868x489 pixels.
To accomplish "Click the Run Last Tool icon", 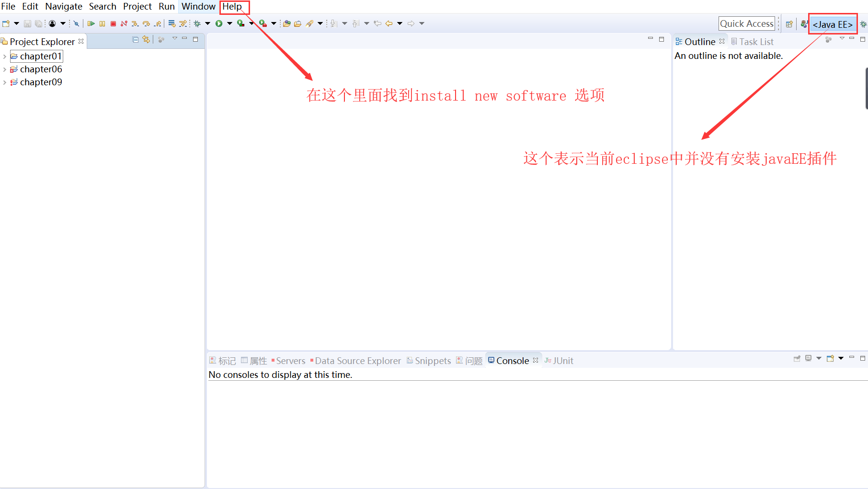I will pyautogui.click(x=241, y=23).
